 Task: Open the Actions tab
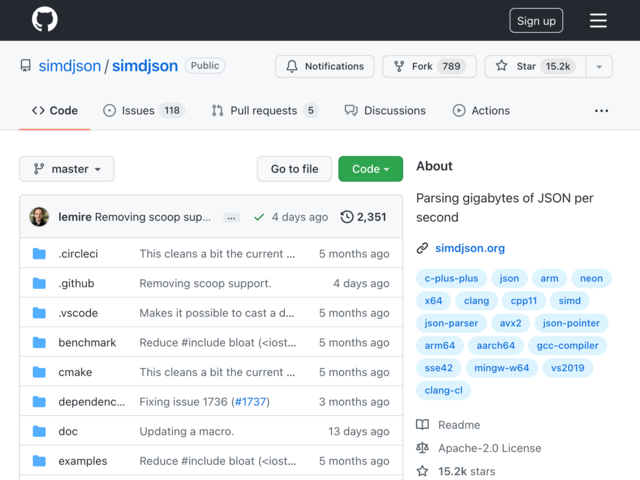point(481,111)
